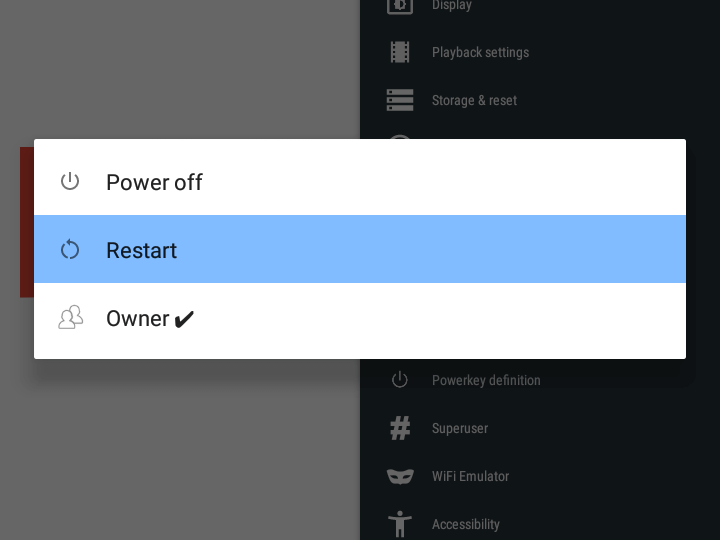Screen dimensions: 720x540
Task: Click the film strip Playback icon
Action: click(x=400, y=52)
